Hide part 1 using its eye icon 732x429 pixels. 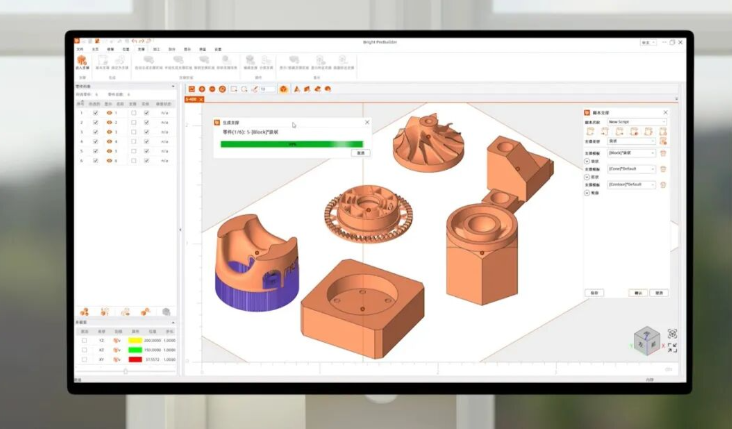110,113
